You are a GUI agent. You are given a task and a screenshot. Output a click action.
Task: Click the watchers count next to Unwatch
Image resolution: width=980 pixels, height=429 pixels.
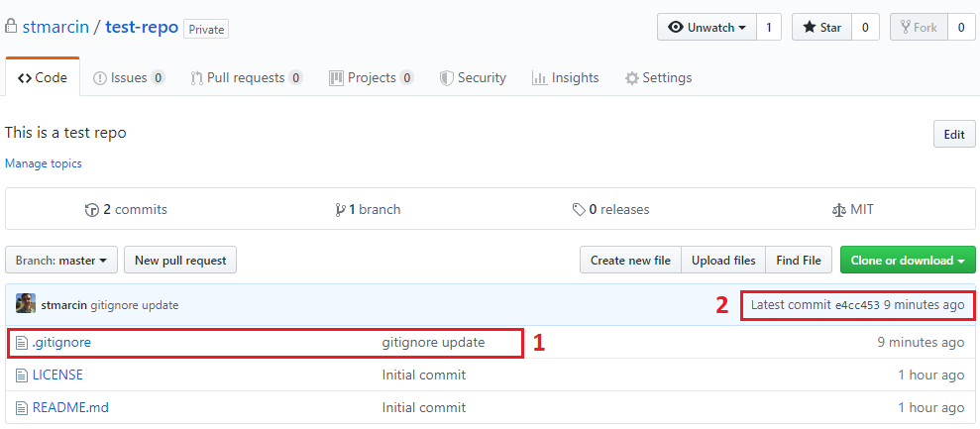coord(769,28)
